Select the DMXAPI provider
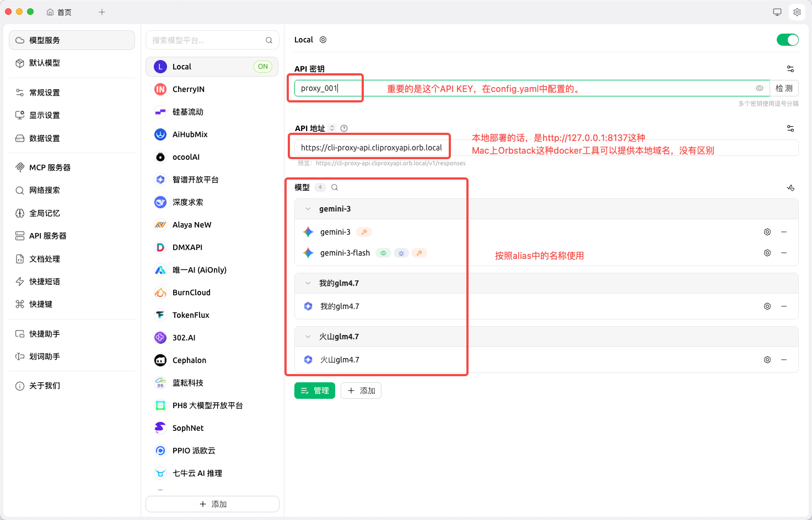 pyautogui.click(x=212, y=247)
